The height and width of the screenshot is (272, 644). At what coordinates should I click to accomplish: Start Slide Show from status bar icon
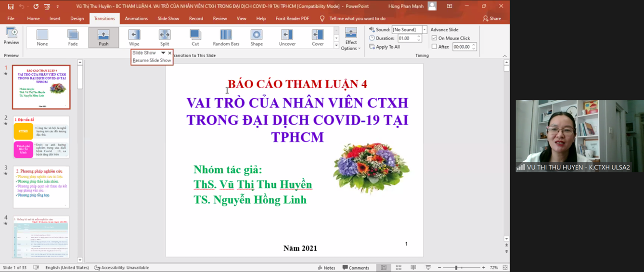(x=428, y=268)
